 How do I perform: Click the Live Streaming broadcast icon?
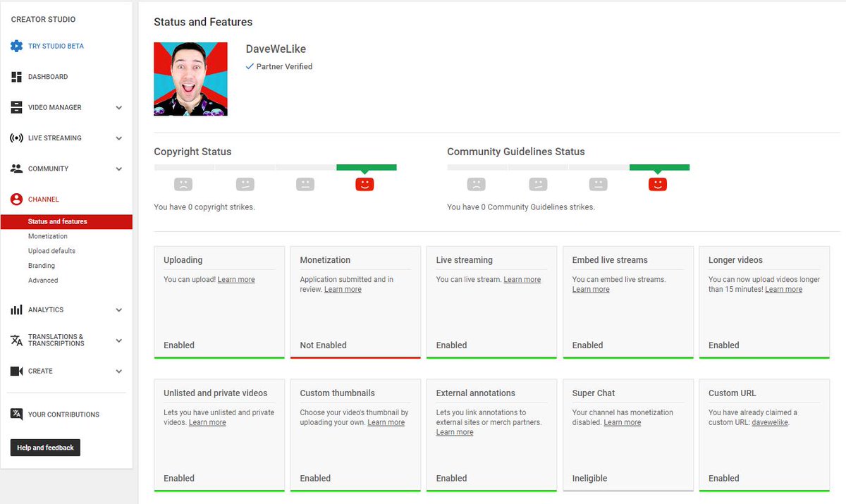click(x=16, y=138)
